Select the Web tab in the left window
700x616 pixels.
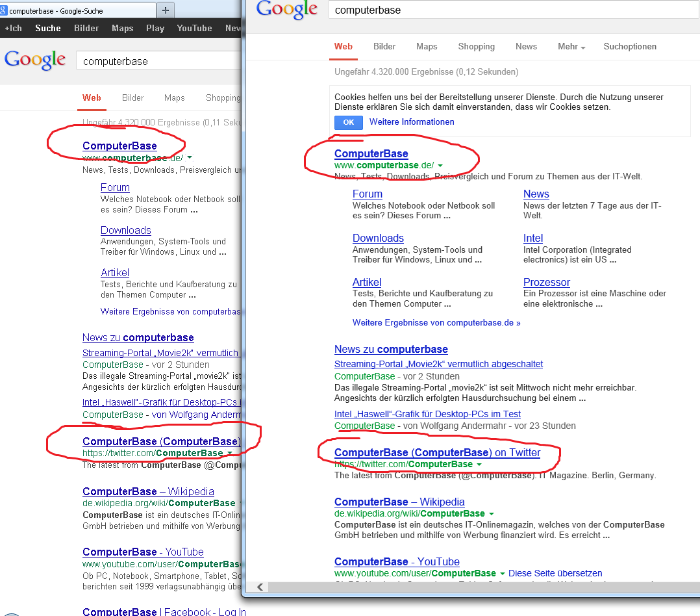point(92,98)
